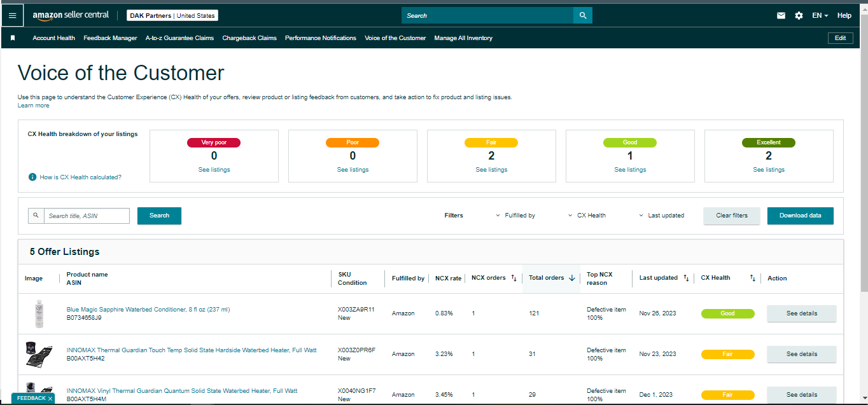
Task: See listings under Excellent
Action: (x=769, y=170)
